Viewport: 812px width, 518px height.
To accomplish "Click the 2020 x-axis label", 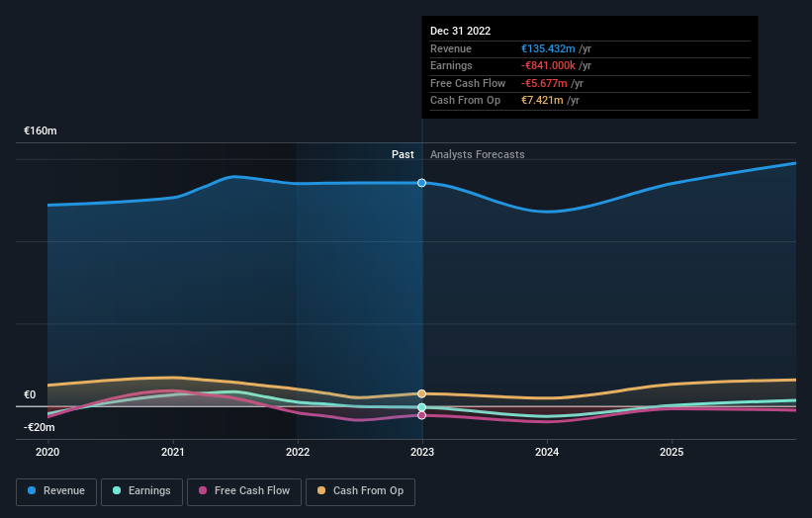I will (47, 453).
